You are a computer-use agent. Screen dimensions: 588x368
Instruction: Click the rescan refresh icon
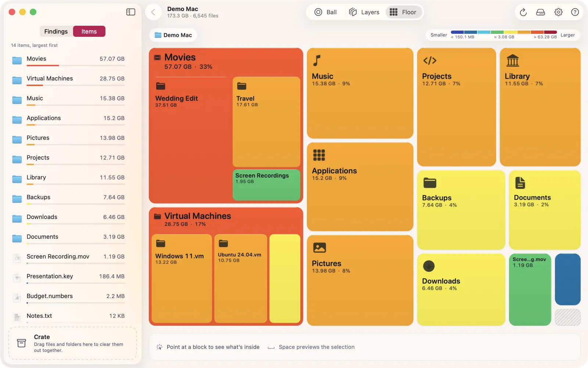[x=523, y=12]
